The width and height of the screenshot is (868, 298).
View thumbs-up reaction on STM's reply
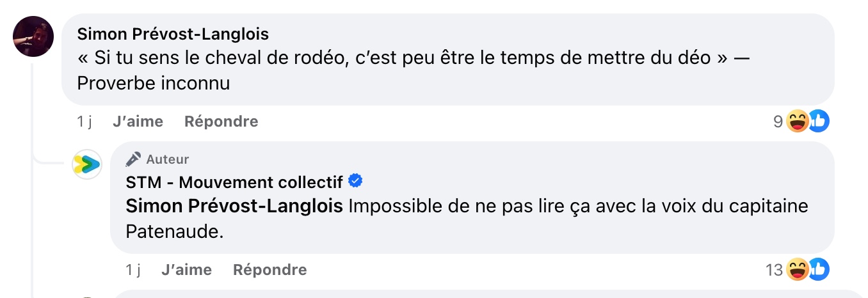click(818, 270)
